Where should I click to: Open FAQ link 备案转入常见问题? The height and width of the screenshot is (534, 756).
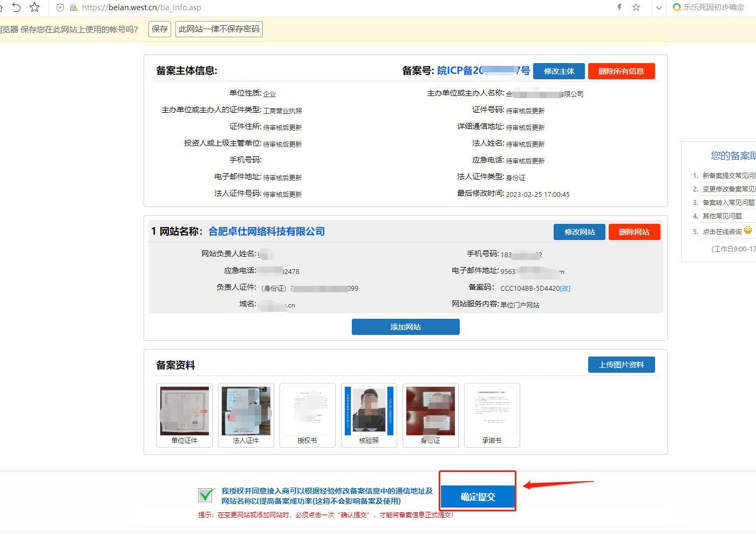click(728, 203)
